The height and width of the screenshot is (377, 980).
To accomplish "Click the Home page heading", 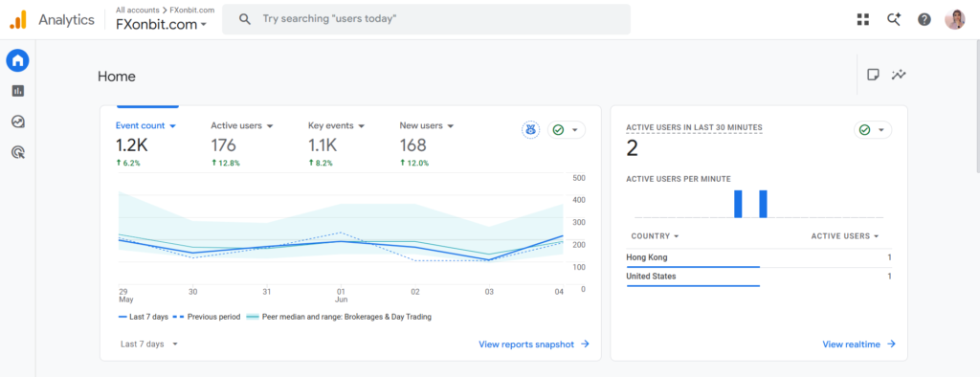I will coord(116,77).
